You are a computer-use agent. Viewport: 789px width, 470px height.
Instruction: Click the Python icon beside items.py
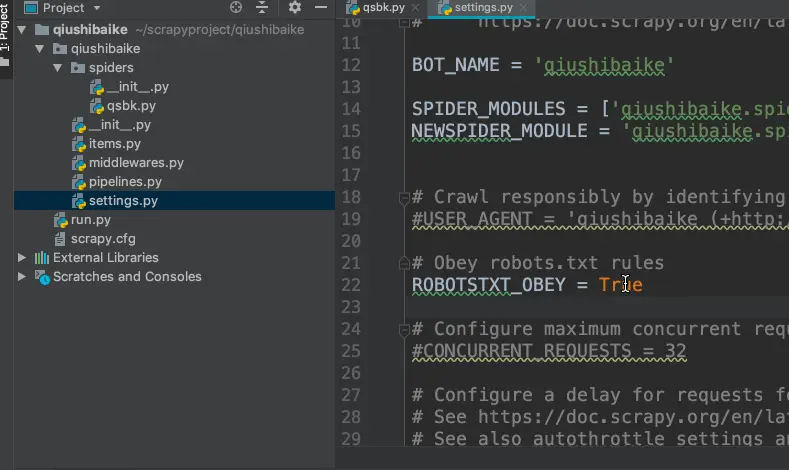78,144
